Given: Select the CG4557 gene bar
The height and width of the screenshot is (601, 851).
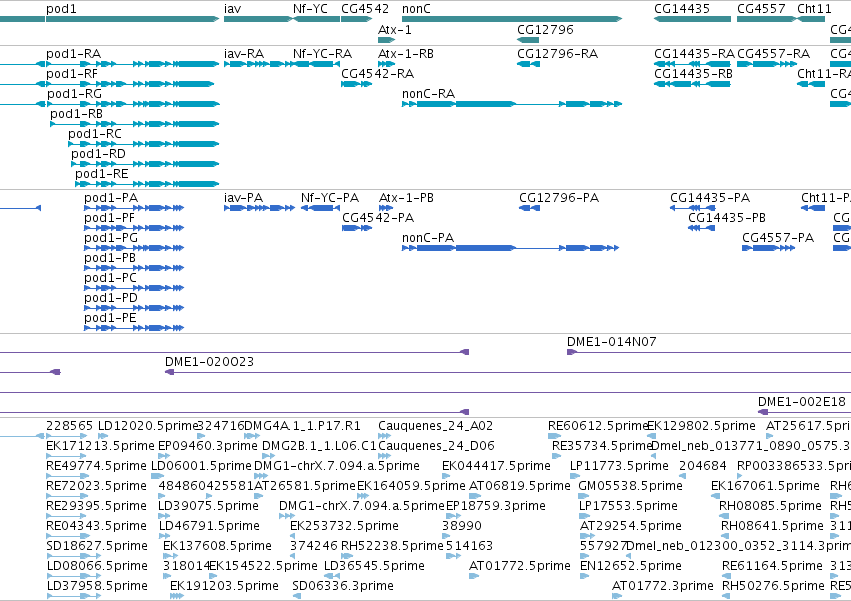Looking at the screenshot, I should click(x=766, y=19).
